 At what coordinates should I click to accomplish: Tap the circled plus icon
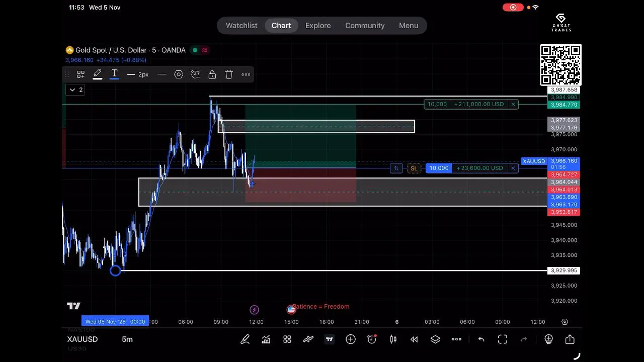[351, 339]
